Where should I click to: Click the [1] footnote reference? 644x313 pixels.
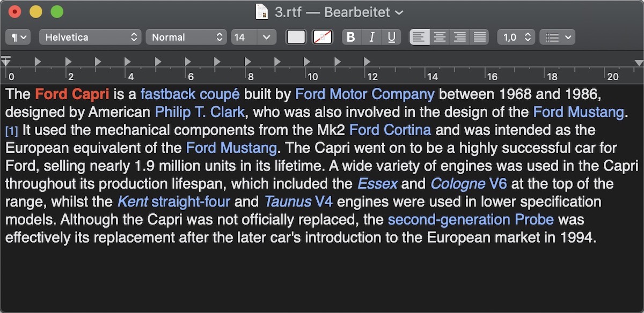point(12,131)
